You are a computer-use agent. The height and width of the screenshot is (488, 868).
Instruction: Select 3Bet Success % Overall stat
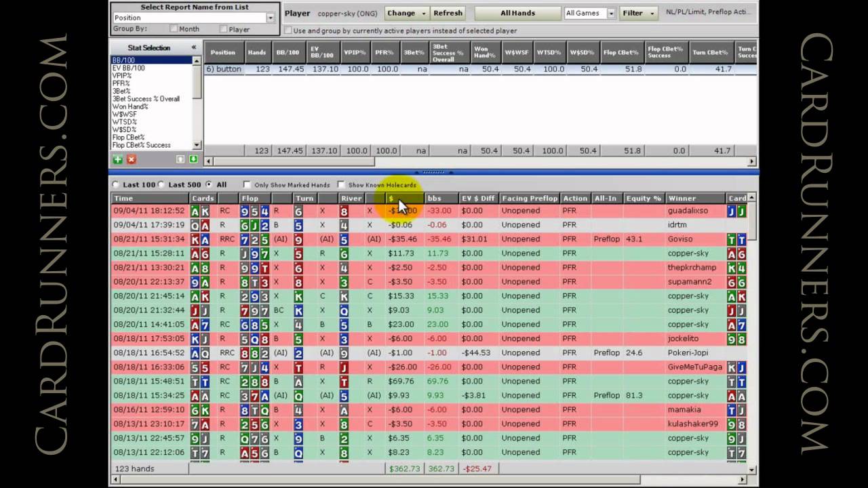click(x=151, y=99)
